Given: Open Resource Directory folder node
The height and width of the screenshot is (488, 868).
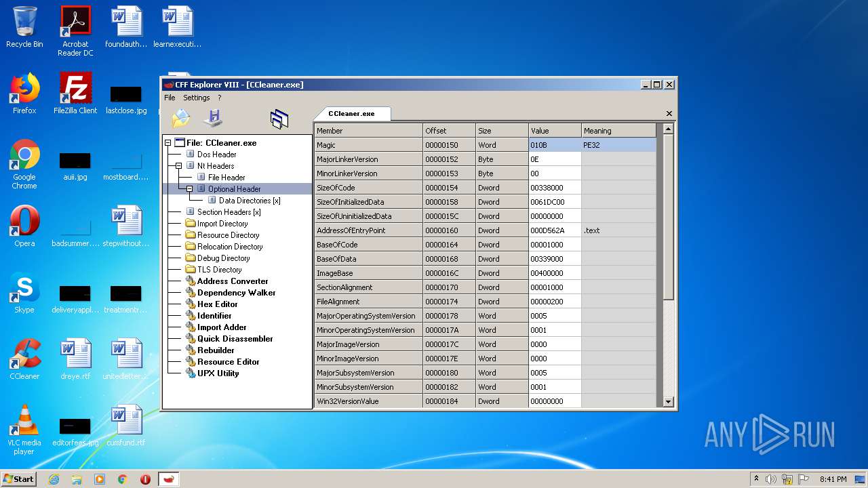Looking at the screenshot, I should point(228,235).
